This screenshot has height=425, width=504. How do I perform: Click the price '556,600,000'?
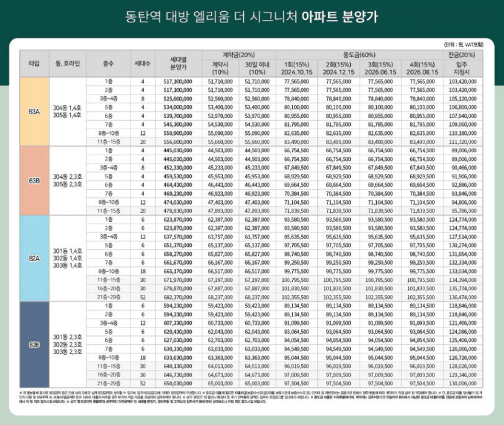[178, 142]
